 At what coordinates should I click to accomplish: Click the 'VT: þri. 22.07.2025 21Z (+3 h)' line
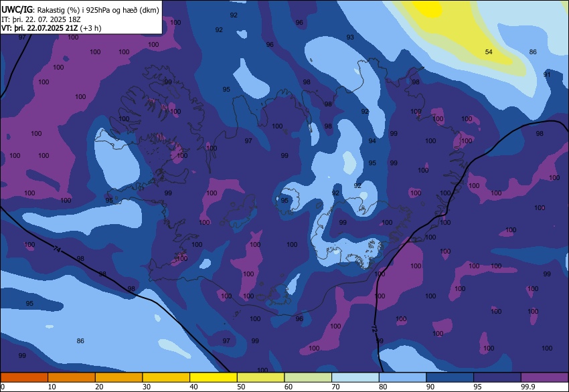tap(51, 28)
